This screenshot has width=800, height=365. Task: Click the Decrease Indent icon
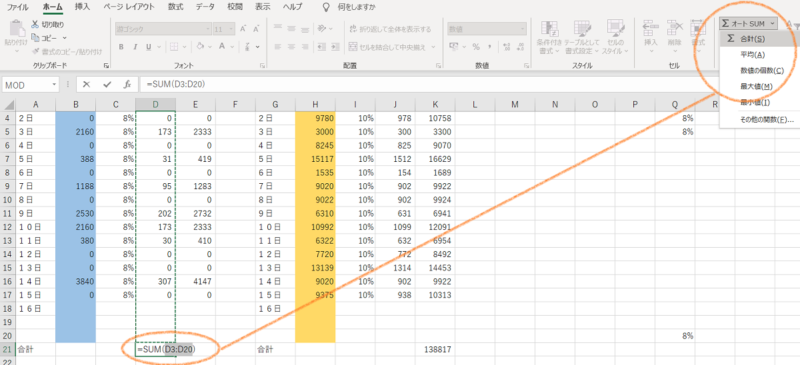point(321,46)
